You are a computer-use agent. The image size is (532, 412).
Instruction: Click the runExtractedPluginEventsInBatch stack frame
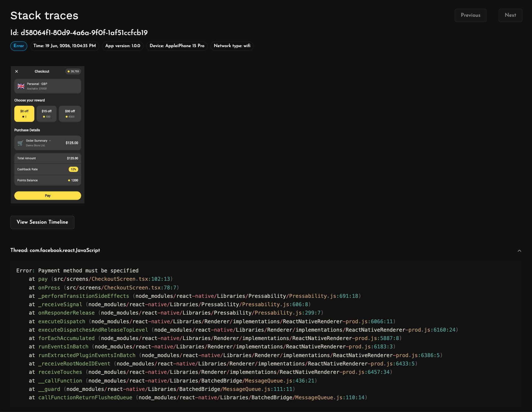pos(236,355)
